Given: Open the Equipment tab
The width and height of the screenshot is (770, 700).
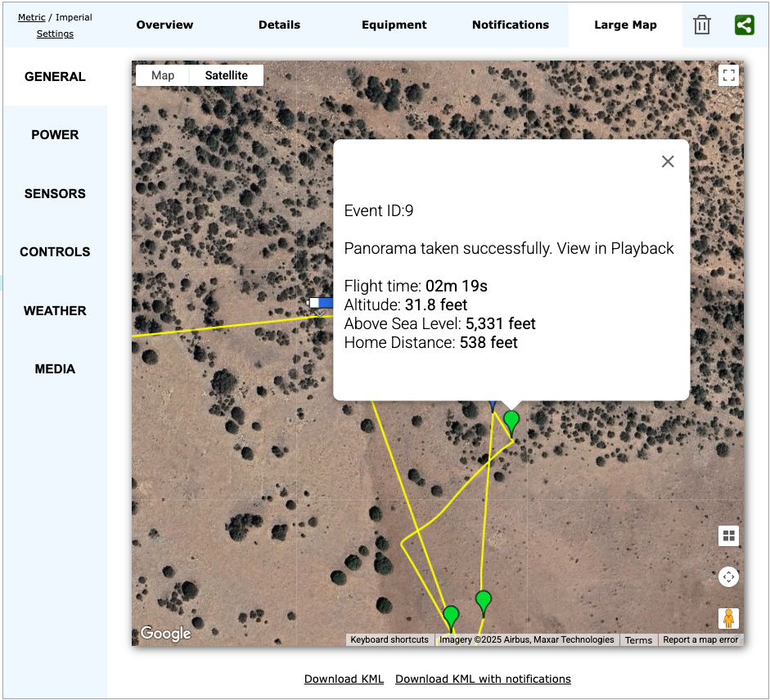Looking at the screenshot, I should (x=394, y=25).
